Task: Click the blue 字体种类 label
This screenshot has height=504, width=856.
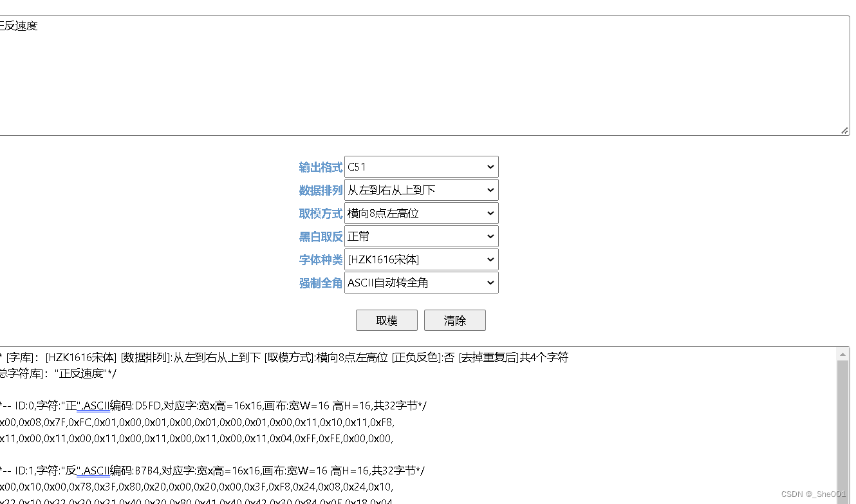Action: (x=321, y=259)
